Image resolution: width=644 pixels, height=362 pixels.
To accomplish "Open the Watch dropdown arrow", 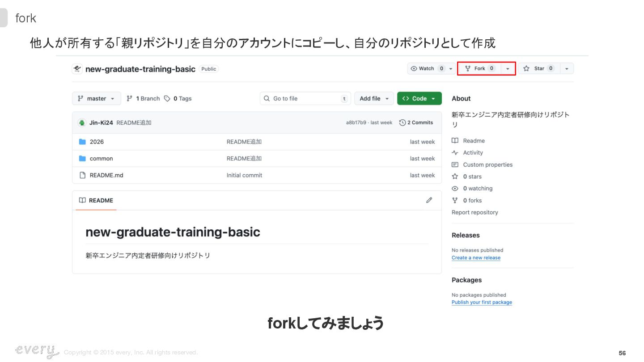I will coord(451,69).
